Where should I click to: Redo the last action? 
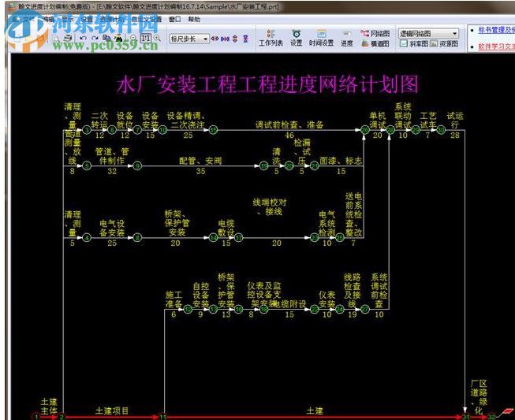[95, 39]
